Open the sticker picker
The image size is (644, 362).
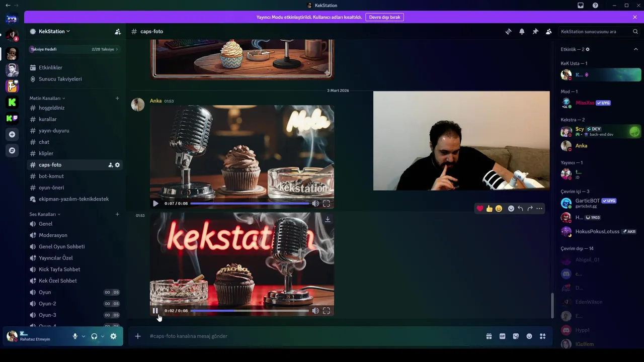pyautogui.click(x=516, y=336)
